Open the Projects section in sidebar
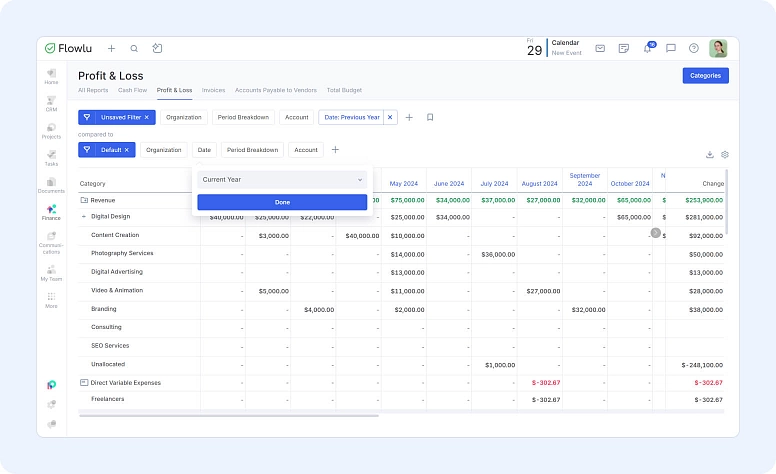776x474 pixels. click(x=51, y=130)
